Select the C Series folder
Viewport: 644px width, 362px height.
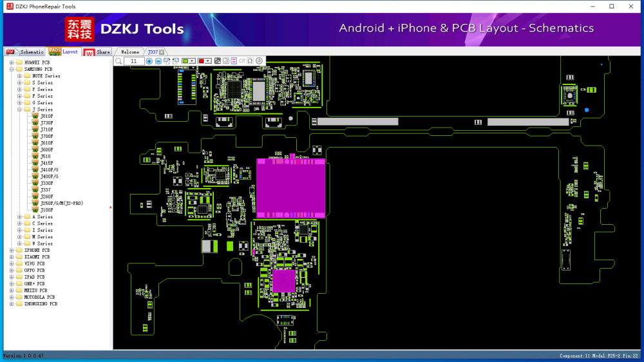[x=42, y=224]
